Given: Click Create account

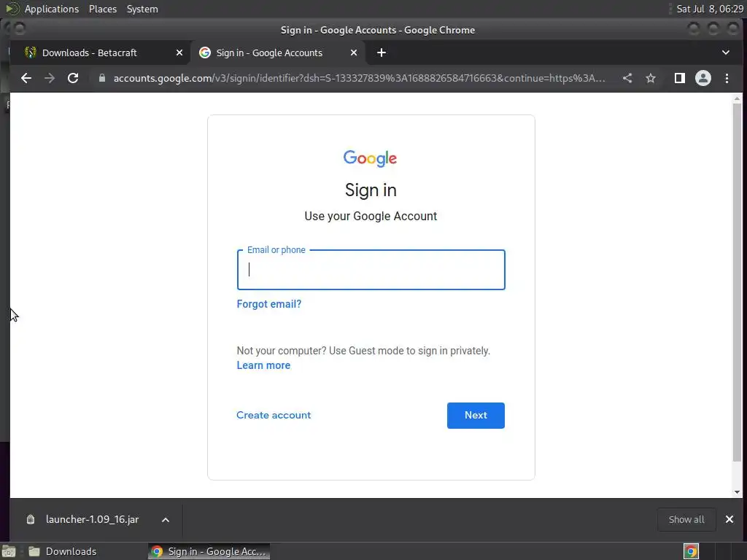Looking at the screenshot, I should 274,415.
